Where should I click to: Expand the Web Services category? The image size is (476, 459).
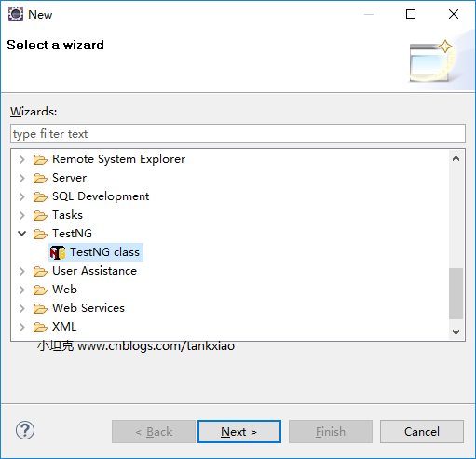21,308
